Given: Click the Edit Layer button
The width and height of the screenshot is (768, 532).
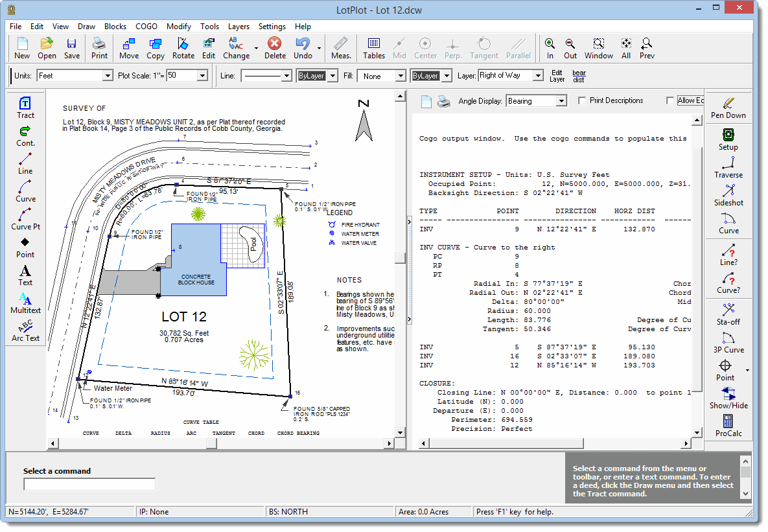Looking at the screenshot, I should (557, 76).
